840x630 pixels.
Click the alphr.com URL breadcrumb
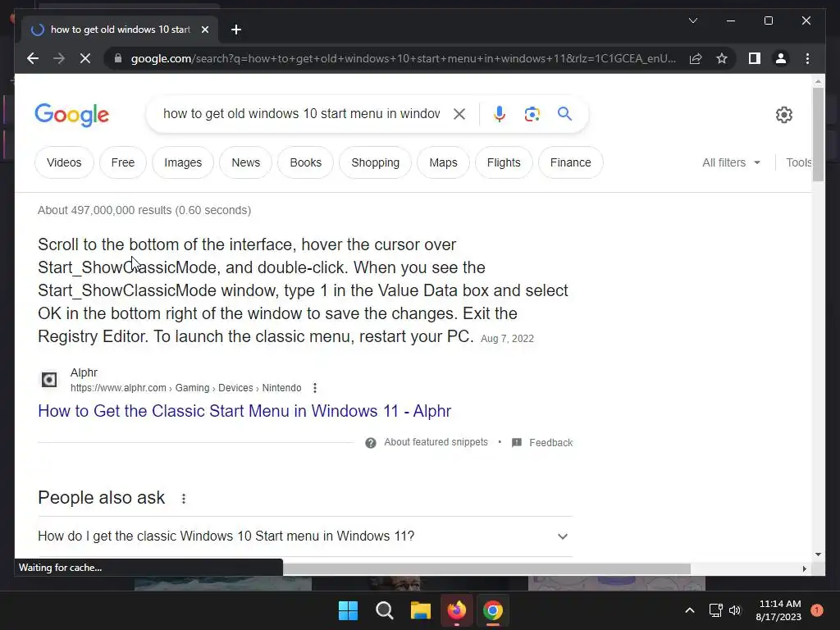pos(186,388)
